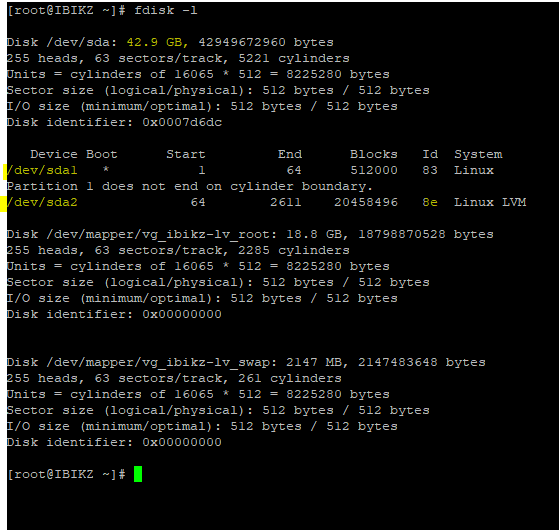
Task: Click Id '83' in sda1 row
Action: tap(430, 170)
